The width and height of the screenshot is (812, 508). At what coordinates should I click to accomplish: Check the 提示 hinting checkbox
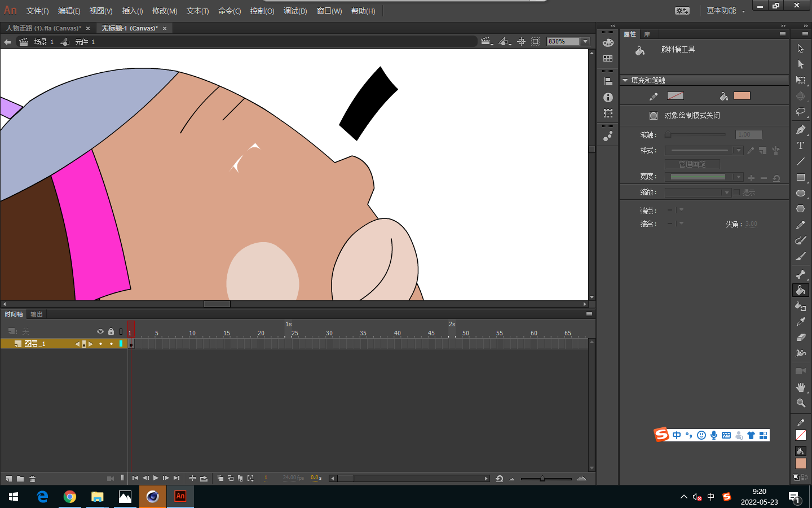click(x=736, y=192)
